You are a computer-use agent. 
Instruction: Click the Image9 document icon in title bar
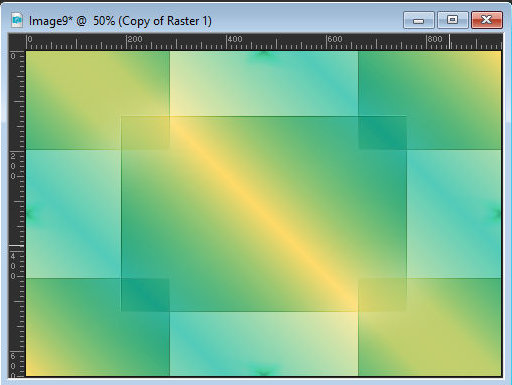click(17, 20)
